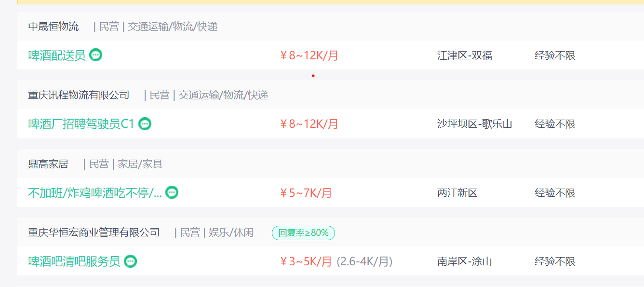Click chat icon next to 啤酒配送员
This screenshot has height=287, width=644.
pyautogui.click(x=96, y=55)
